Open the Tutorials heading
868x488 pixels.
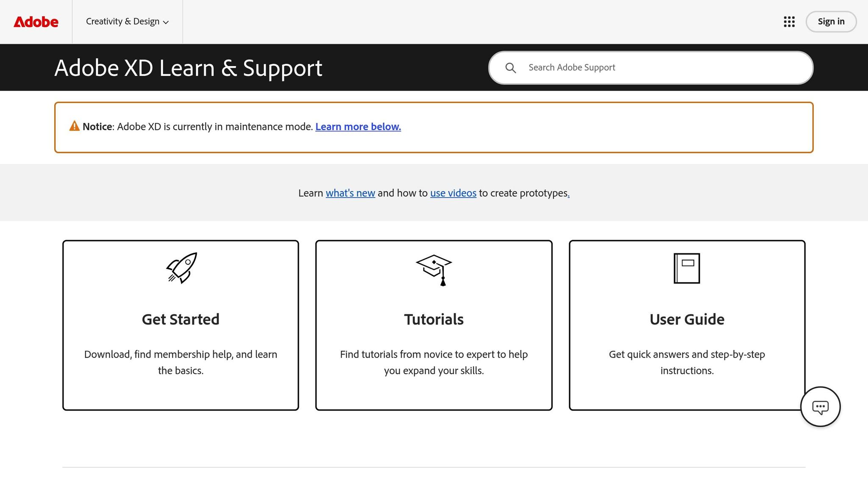point(434,319)
